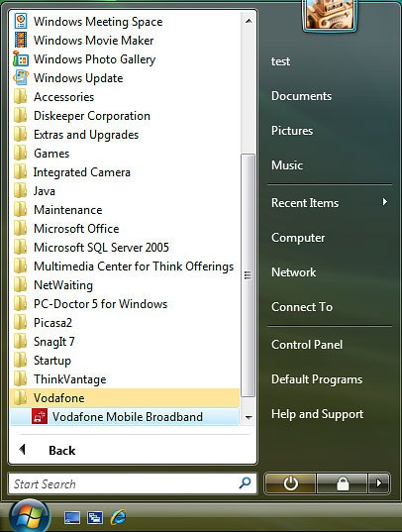The width and height of the screenshot is (402, 532).
Task: Click Show Desktop taskbar icon
Action: coord(72,518)
